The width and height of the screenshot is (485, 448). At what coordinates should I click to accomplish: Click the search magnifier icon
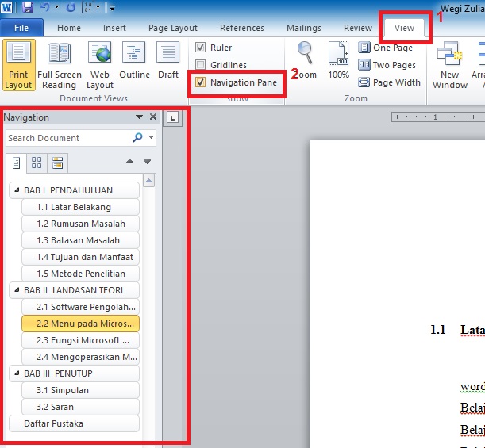[x=137, y=137]
